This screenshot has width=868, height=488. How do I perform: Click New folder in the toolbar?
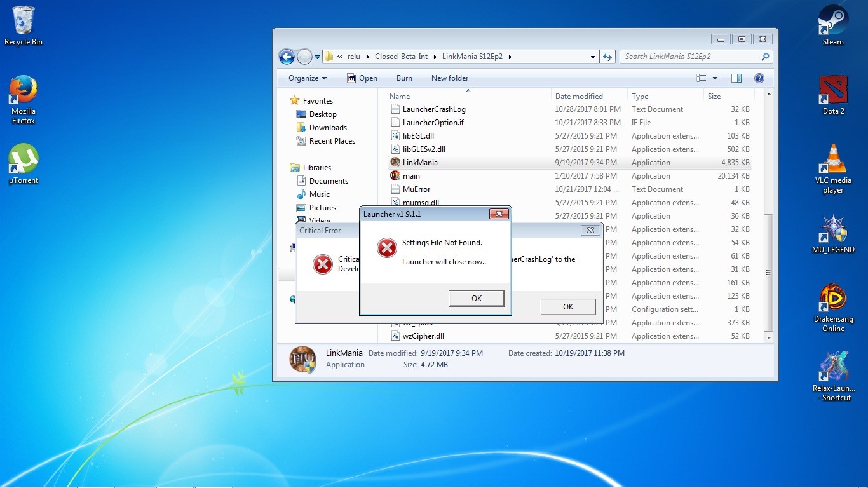tap(449, 78)
